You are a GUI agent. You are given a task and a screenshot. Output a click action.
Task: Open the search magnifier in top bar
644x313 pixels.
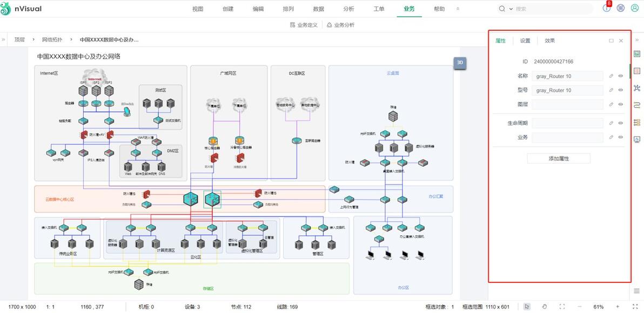tap(501, 9)
